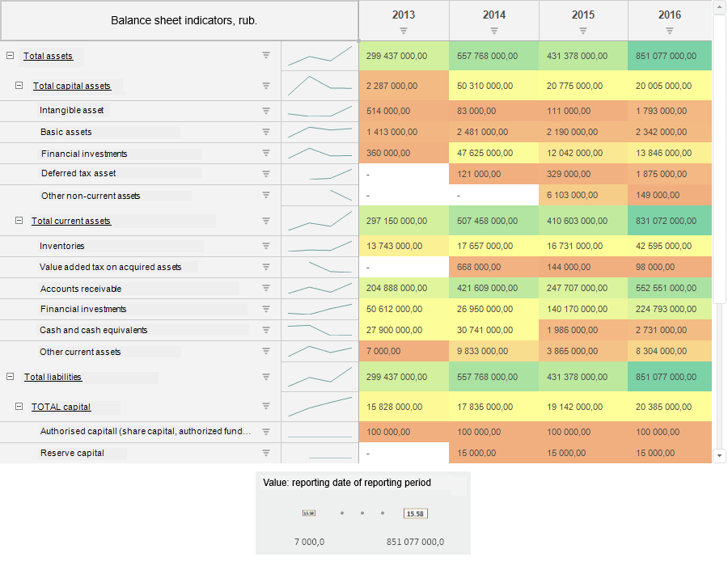728x566 pixels.
Task: Click the Total current assets link
Action: pos(71,221)
